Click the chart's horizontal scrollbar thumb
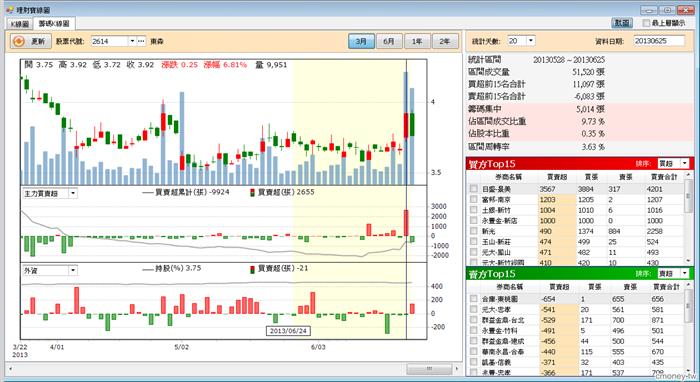 pos(429,369)
